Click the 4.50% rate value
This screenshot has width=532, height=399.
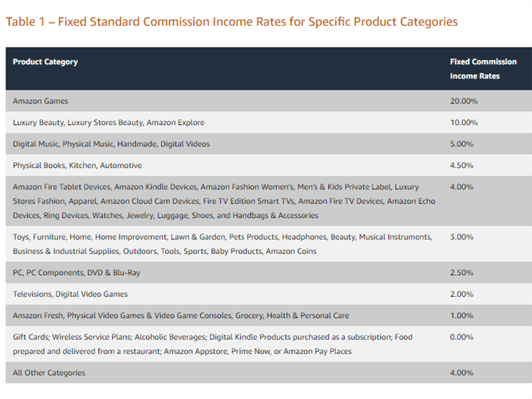click(462, 165)
